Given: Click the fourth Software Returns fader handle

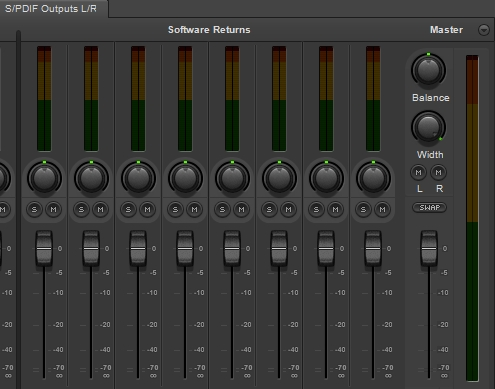Looking at the screenshot, I should (x=185, y=248).
